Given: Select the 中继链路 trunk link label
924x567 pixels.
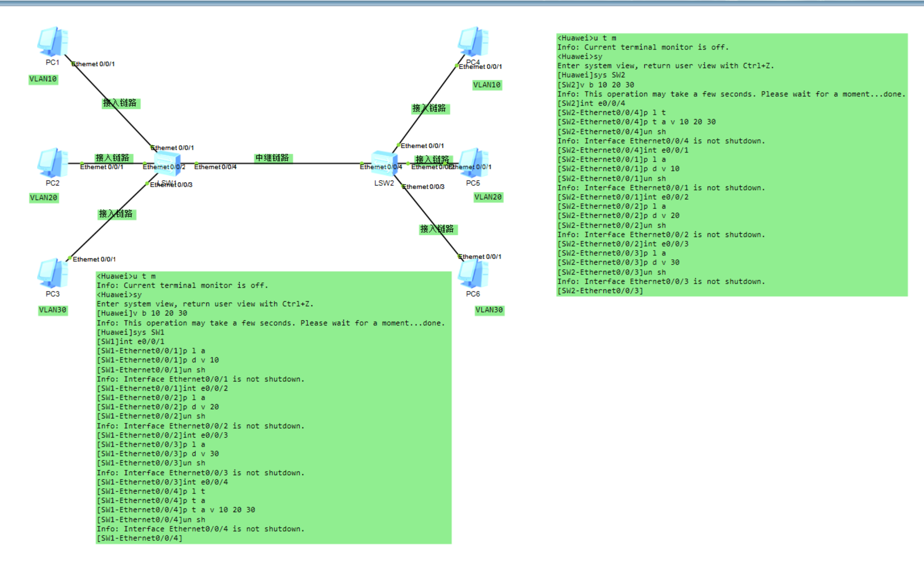Looking at the screenshot, I should pos(273,158).
